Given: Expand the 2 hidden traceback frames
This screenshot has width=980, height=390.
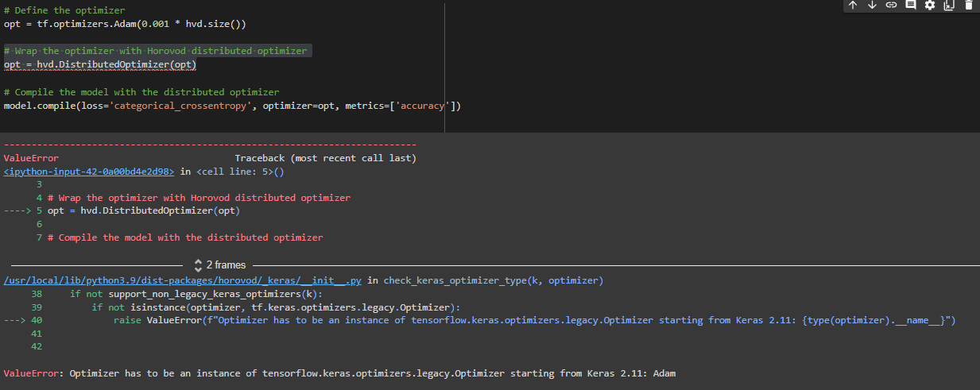Looking at the screenshot, I should (x=219, y=265).
